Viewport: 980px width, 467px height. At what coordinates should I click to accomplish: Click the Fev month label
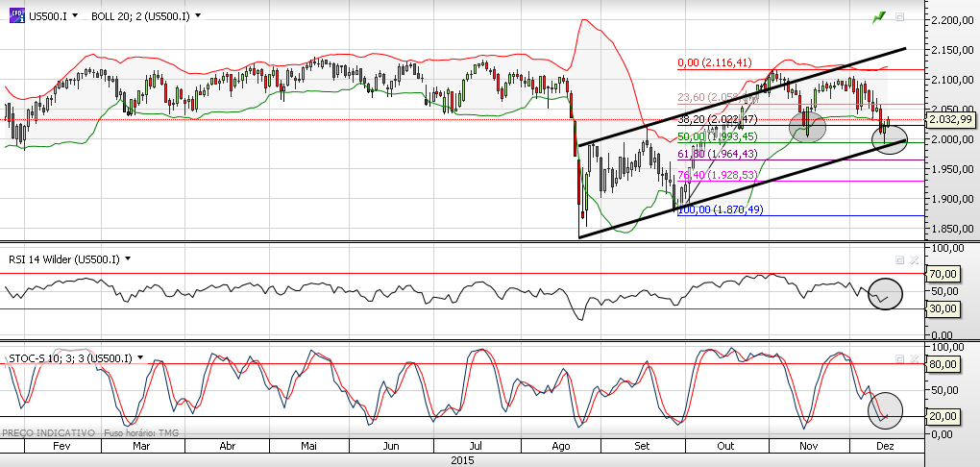click(61, 447)
